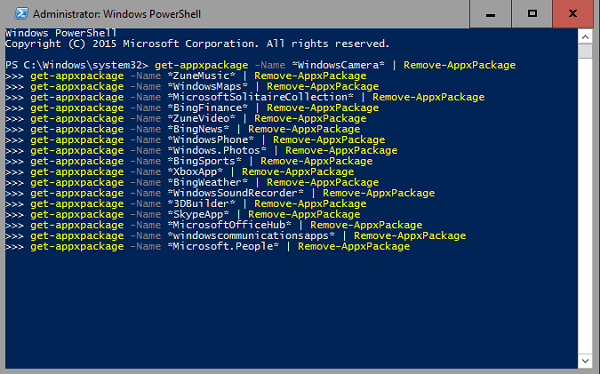This screenshot has width=600, height=374.
Task: Click '-Name' on the XboxApp line
Action: coord(145,172)
